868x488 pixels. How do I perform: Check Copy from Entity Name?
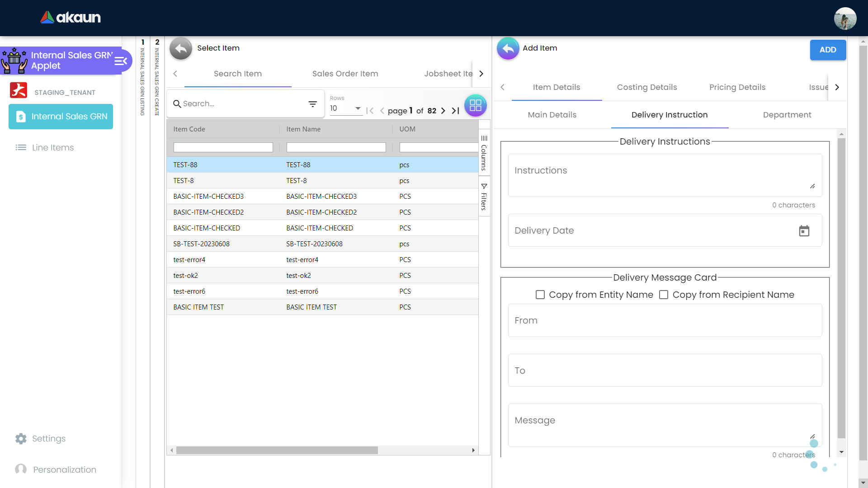point(540,295)
